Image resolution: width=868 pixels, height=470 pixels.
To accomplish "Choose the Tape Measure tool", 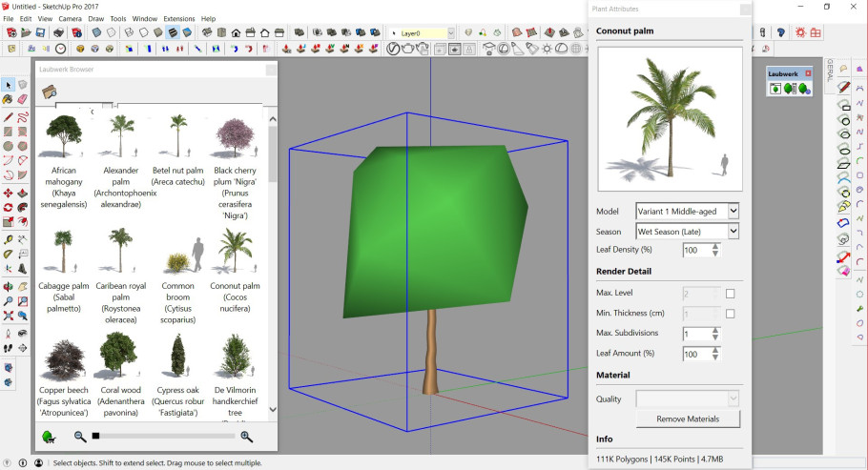I will click(x=8, y=239).
